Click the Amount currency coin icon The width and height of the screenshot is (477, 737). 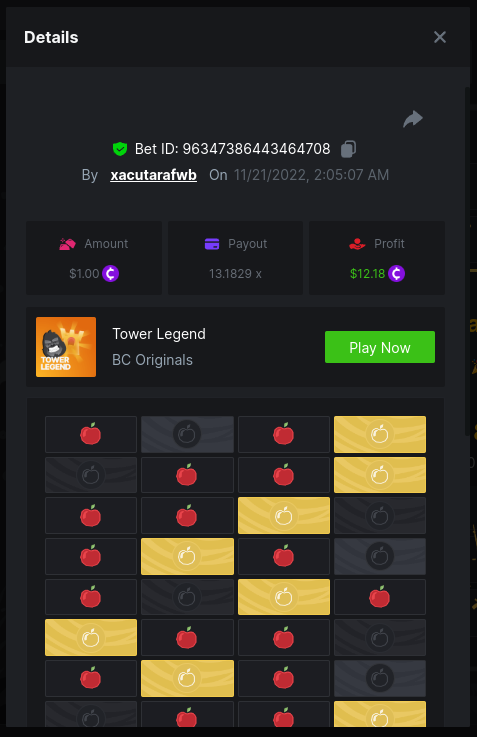point(111,273)
